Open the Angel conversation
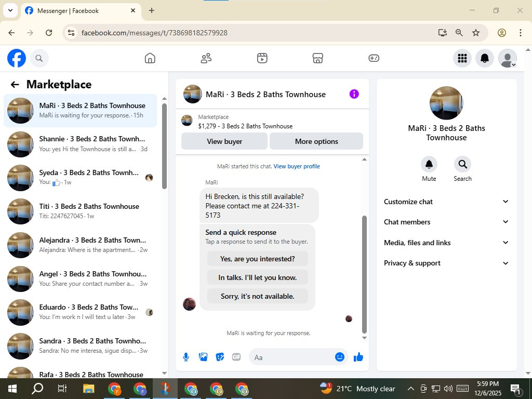 coord(81,278)
